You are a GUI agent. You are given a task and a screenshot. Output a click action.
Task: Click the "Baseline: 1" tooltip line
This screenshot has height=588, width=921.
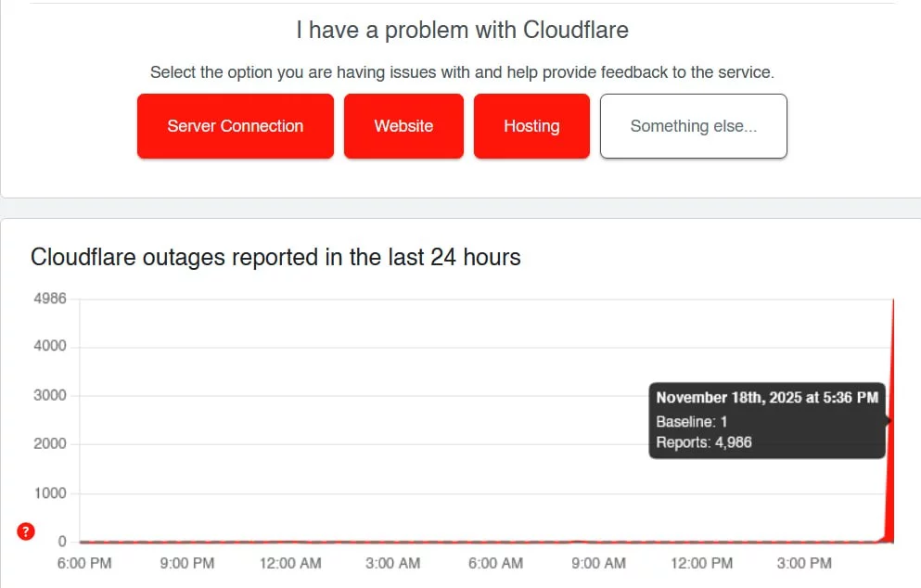[691, 421]
